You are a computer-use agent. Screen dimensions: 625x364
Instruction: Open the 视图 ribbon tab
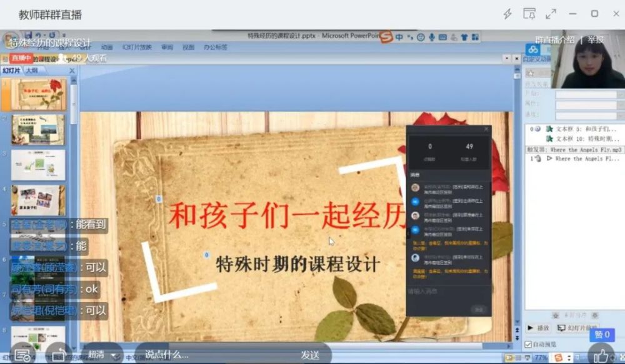tap(189, 47)
